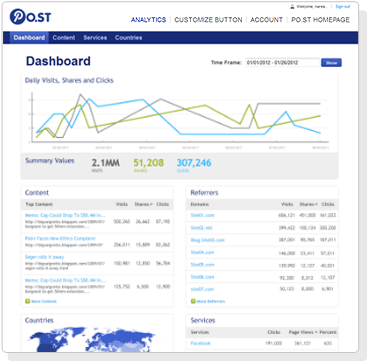Click the PO.ST logo
This screenshot has height=361, width=368.
30,16
